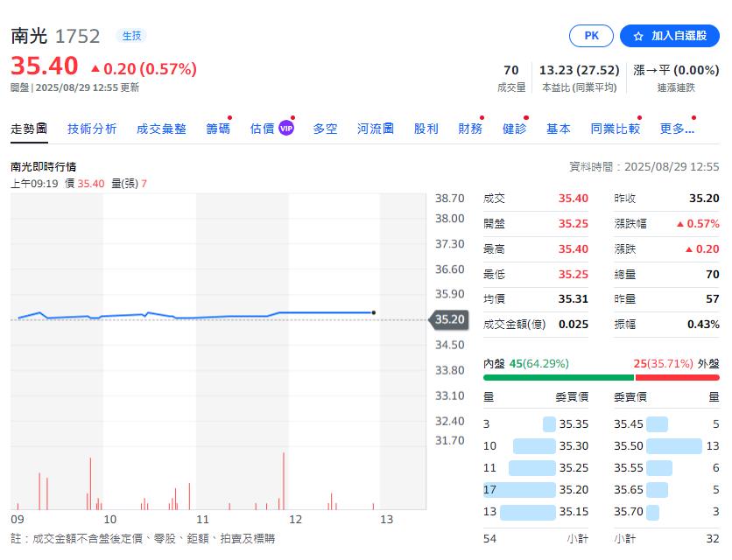Click the red up-triangle change 0.20 (0.57%)
732x560 pixels.
point(144,69)
